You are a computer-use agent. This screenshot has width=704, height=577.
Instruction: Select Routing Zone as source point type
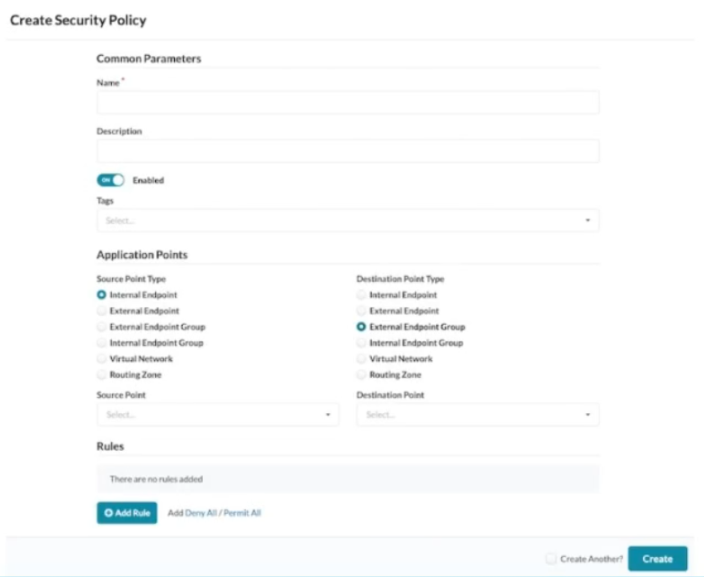tap(101, 374)
